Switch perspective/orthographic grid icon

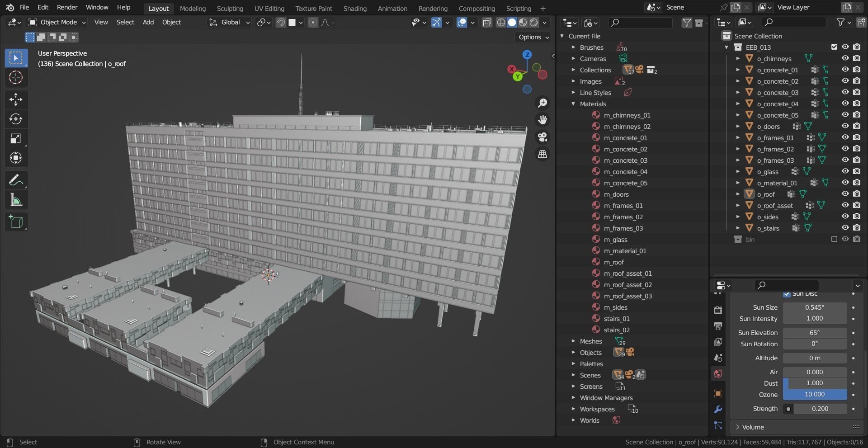(542, 154)
